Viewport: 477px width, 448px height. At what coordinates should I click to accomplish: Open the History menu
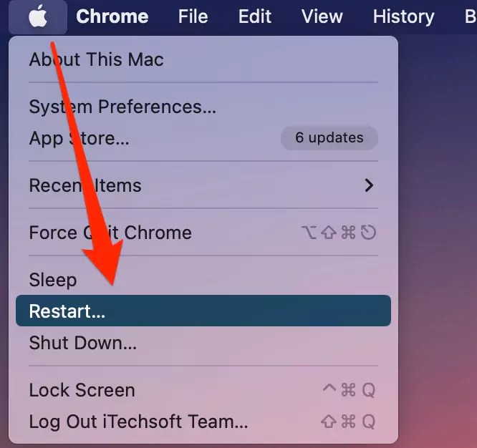(404, 16)
